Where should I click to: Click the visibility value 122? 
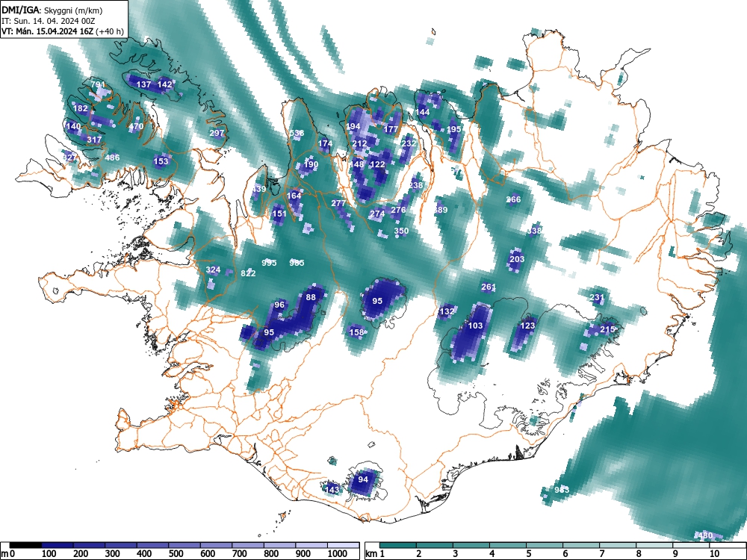[377, 164]
